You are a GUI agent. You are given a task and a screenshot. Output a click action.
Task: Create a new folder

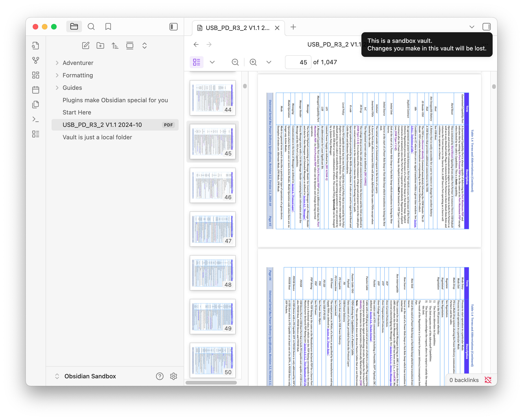click(x=100, y=46)
